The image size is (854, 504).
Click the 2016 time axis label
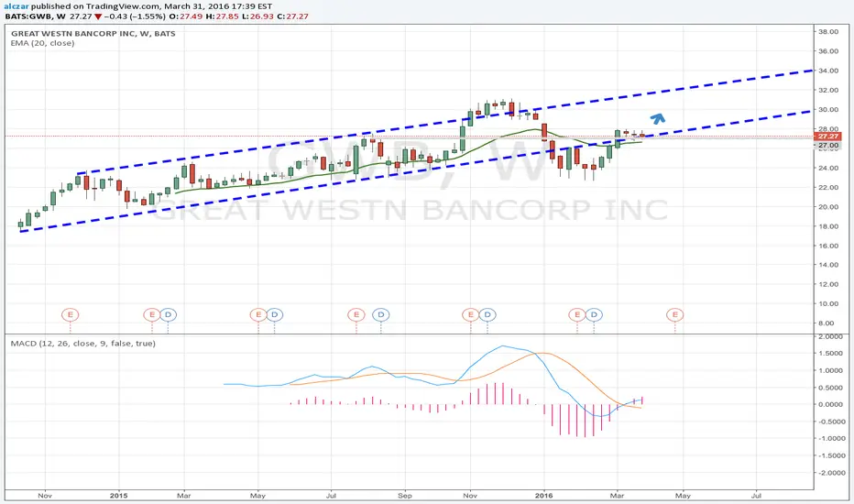click(543, 495)
